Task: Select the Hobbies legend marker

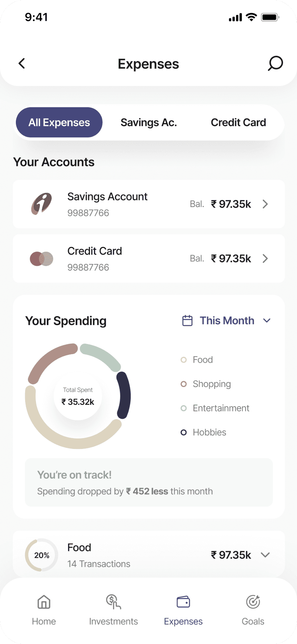Action: [x=184, y=432]
